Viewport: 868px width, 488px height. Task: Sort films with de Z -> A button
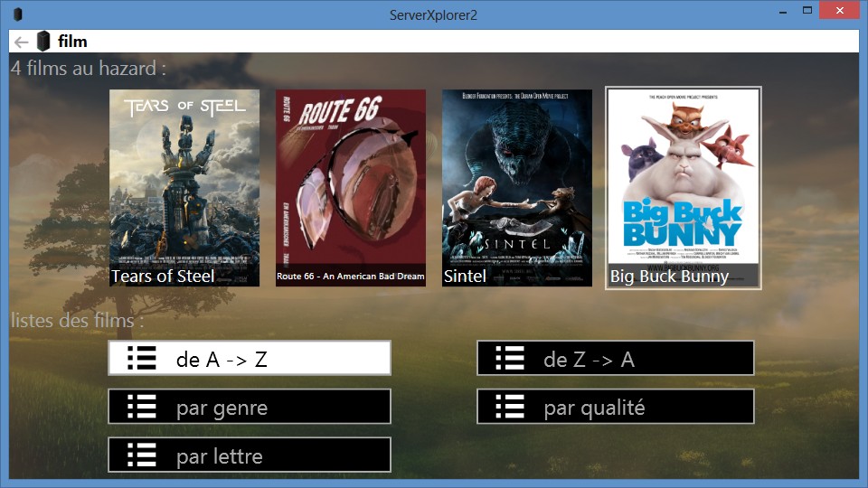pyautogui.click(x=616, y=359)
